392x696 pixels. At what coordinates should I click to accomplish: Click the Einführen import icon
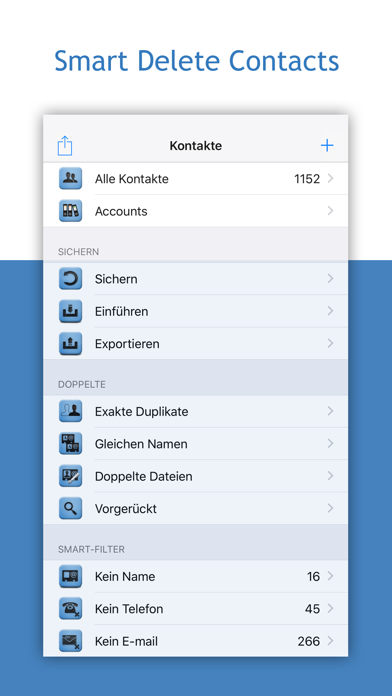(x=70, y=311)
